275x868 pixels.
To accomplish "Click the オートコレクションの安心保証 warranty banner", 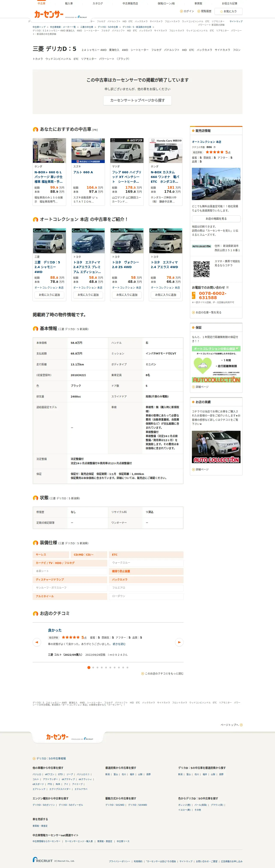I will [x=216, y=364].
